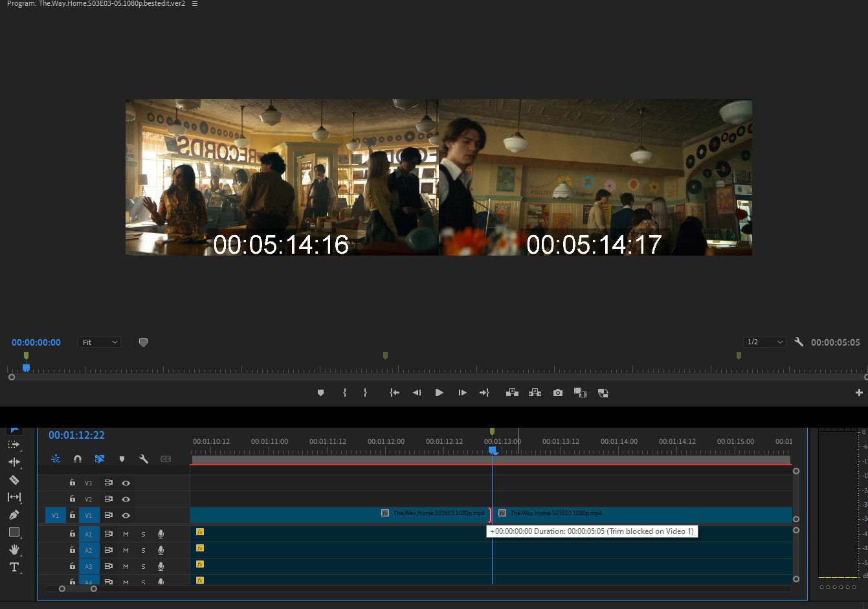Click the timeline playhead position 00:01:12:22

(76, 435)
